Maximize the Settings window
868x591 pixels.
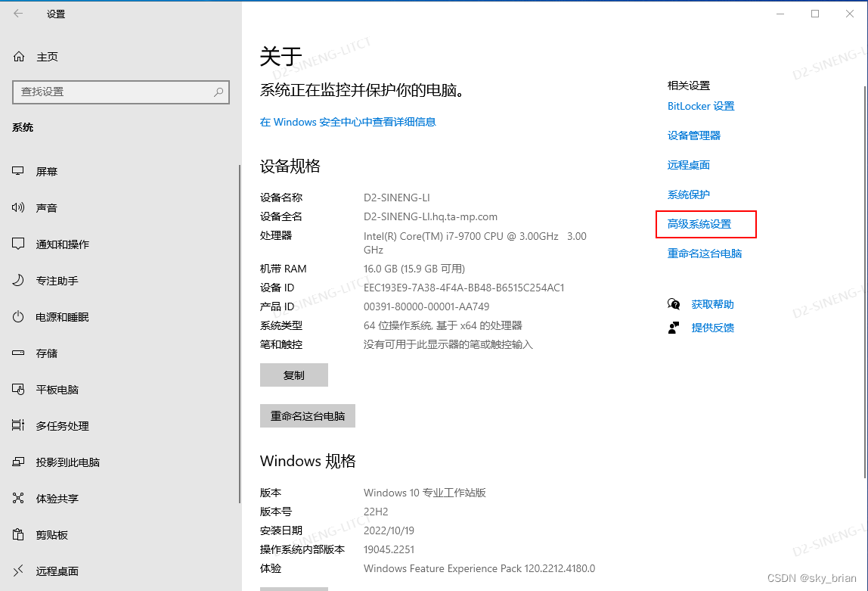815,14
